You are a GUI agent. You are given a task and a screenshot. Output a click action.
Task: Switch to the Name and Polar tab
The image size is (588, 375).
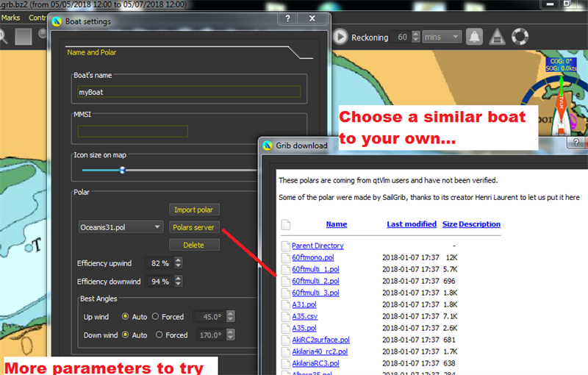(91, 52)
